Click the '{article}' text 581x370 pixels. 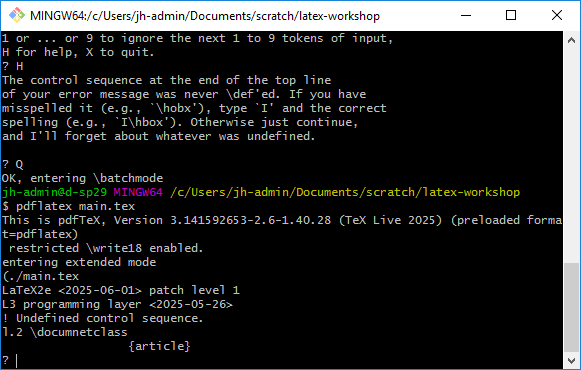pos(159,346)
